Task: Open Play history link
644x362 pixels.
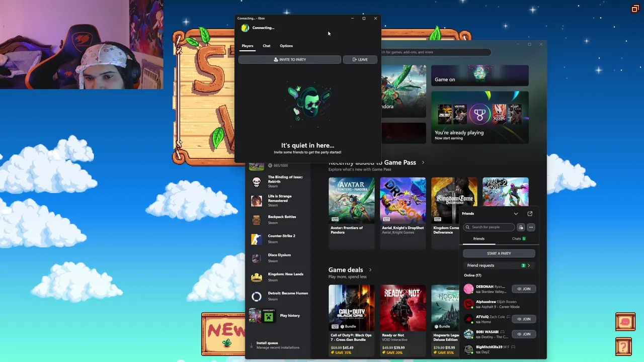Action: (290, 316)
